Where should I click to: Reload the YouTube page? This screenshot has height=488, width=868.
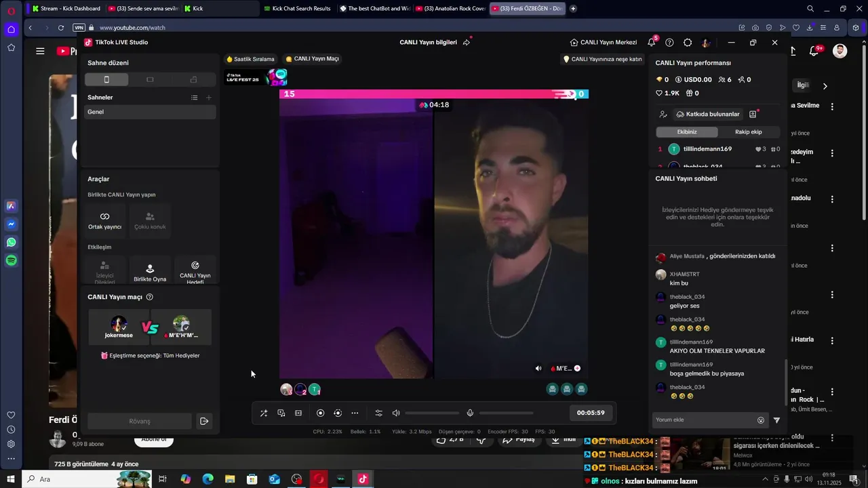point(61,28)
